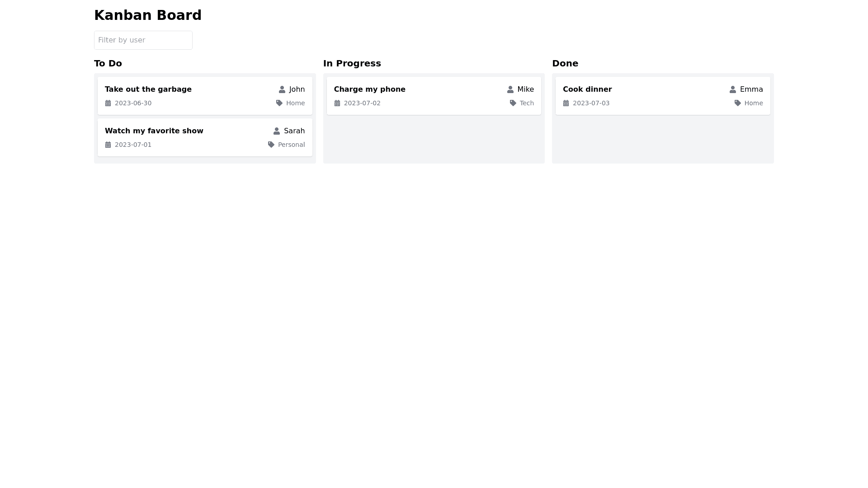Click the tag icon next to Tech label
868x488 pixels.
click(x=513, y=103)
